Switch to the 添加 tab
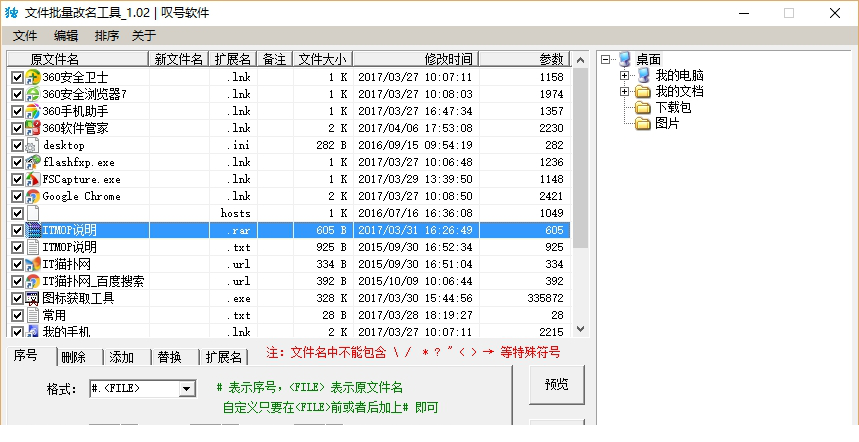 point(127,357)
